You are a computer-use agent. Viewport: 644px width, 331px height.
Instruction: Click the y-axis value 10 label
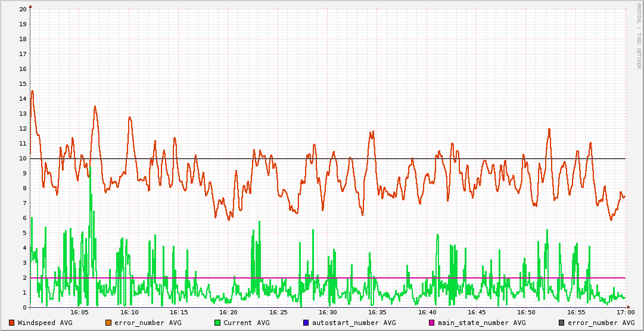coord(23,159)
